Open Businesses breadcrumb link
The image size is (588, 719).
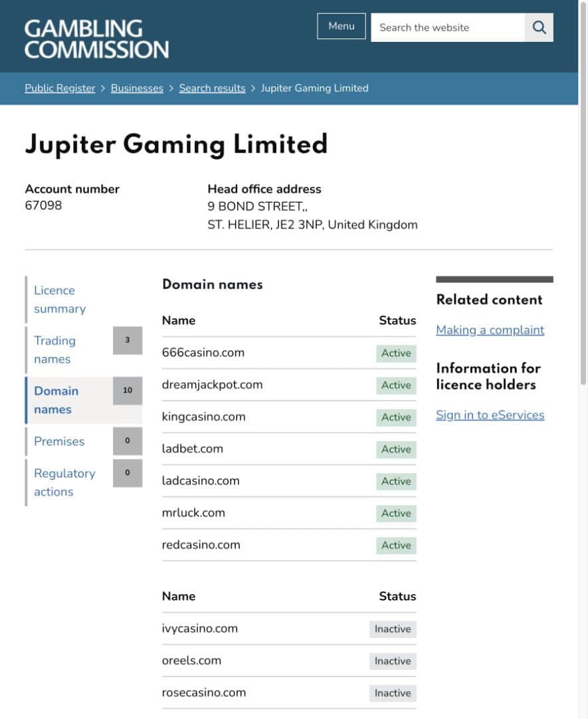pyautogui.click(x=137, y=88)
